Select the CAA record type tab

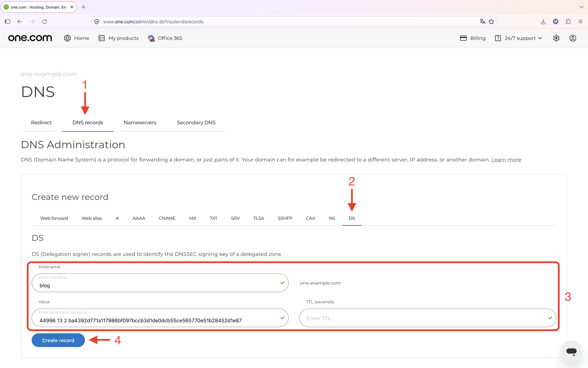coord(311,218)
